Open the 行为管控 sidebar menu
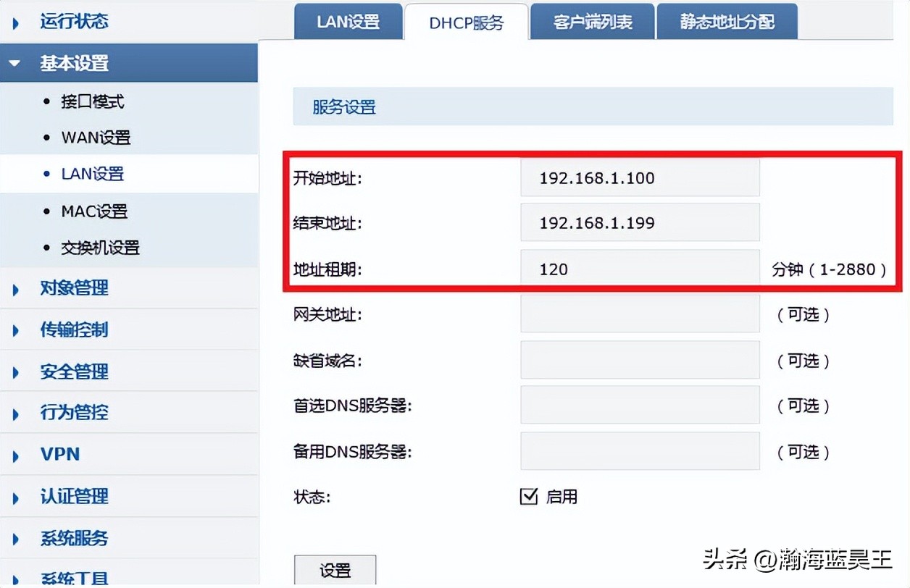This screenshot has width=910, height=588. 72,412
